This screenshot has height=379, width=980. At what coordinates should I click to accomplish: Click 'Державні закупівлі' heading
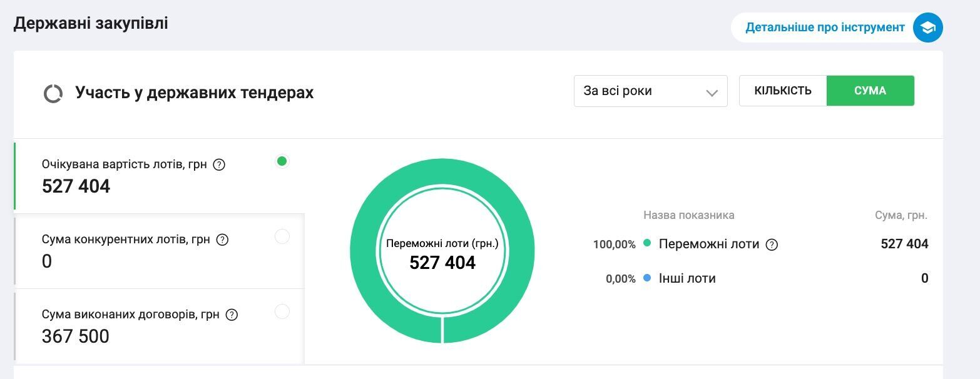point(91,24)
